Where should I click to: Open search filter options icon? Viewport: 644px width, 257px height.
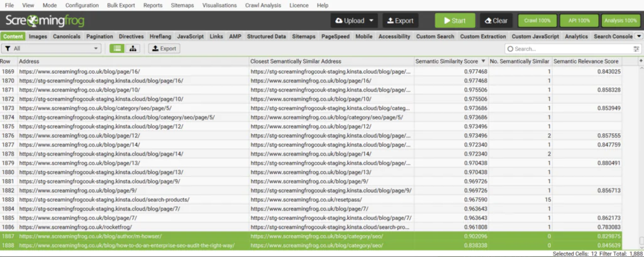coord(636,49)
